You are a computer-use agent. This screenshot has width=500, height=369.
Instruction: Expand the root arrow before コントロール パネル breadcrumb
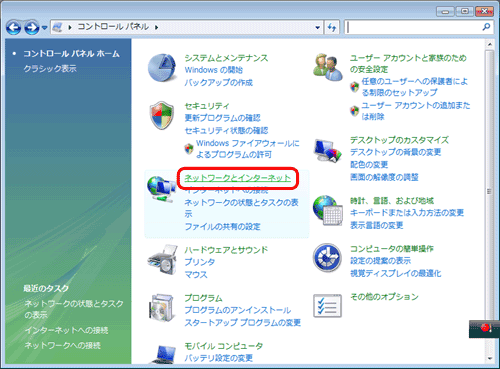click(x=70, y=27)
